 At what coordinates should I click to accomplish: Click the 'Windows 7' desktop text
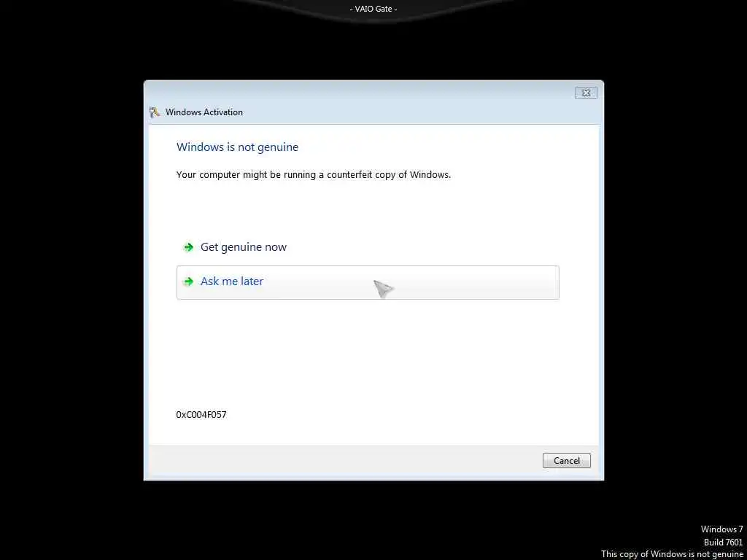[x=721, y=529]
